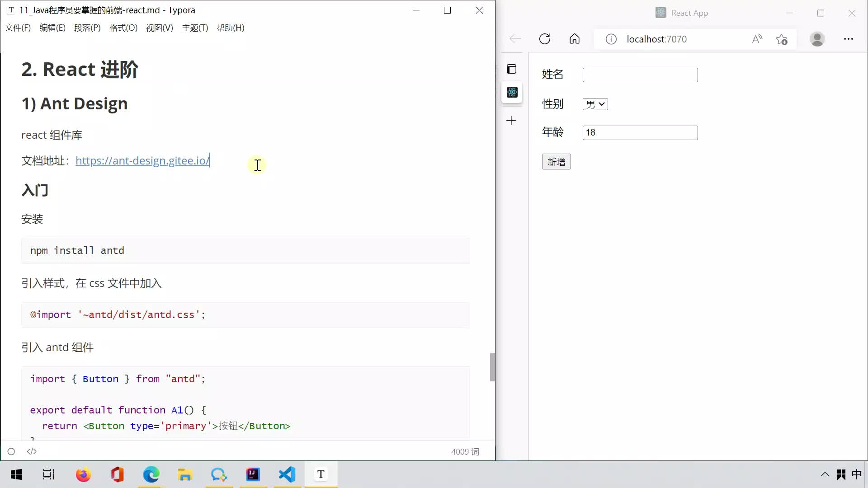Click the 4009 词 word count
The width and height of the screenshot is (868, 488).
(x=465, y=451)
